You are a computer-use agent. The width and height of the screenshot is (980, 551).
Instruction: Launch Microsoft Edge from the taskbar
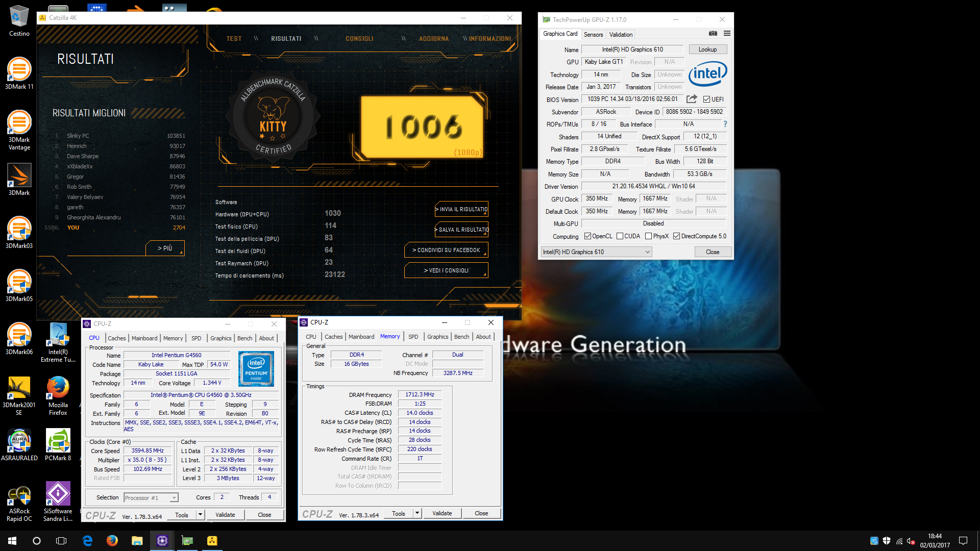pos(87,541)
